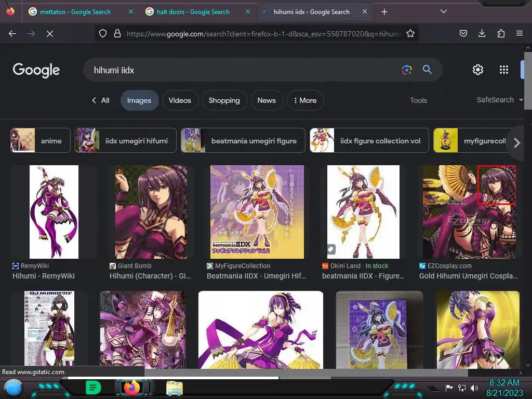
Task: Select beatmania umegiri figure chip
Action: click(x=243, y=140)
